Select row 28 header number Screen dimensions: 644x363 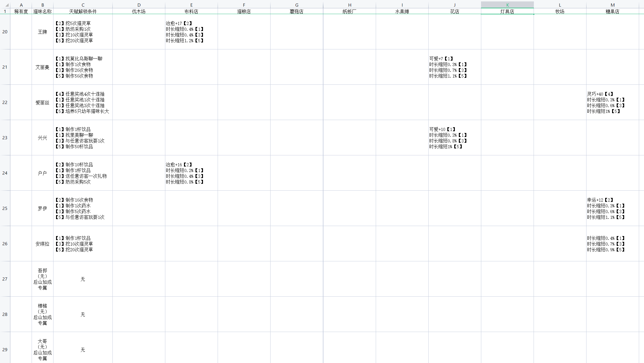click(x=5, y=314)
